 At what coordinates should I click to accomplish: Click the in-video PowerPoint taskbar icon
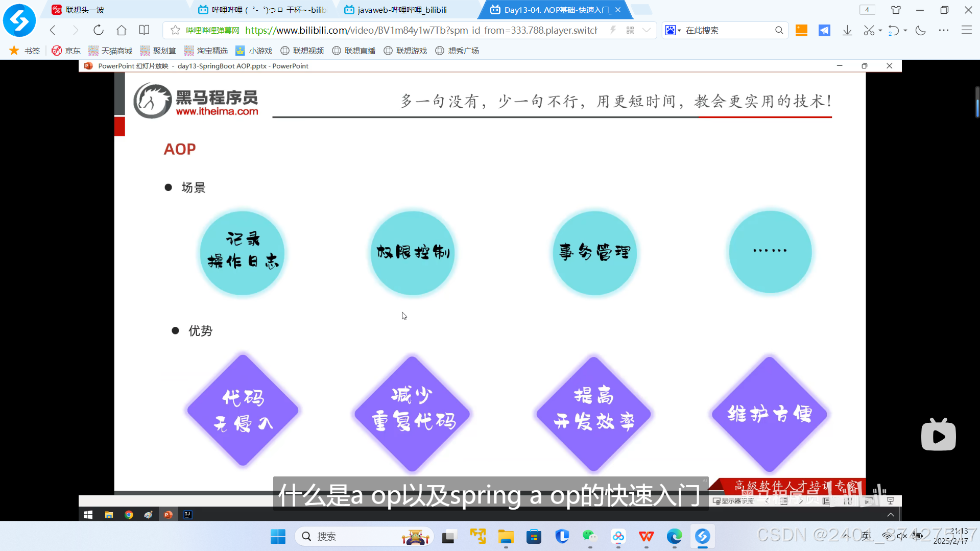coord(168,515)
